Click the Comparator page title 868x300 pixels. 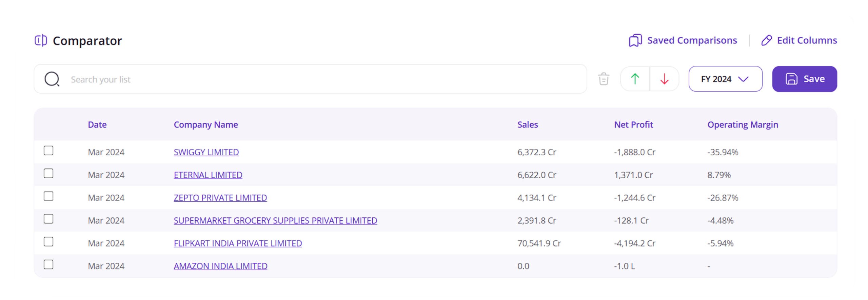pos(87,41)
